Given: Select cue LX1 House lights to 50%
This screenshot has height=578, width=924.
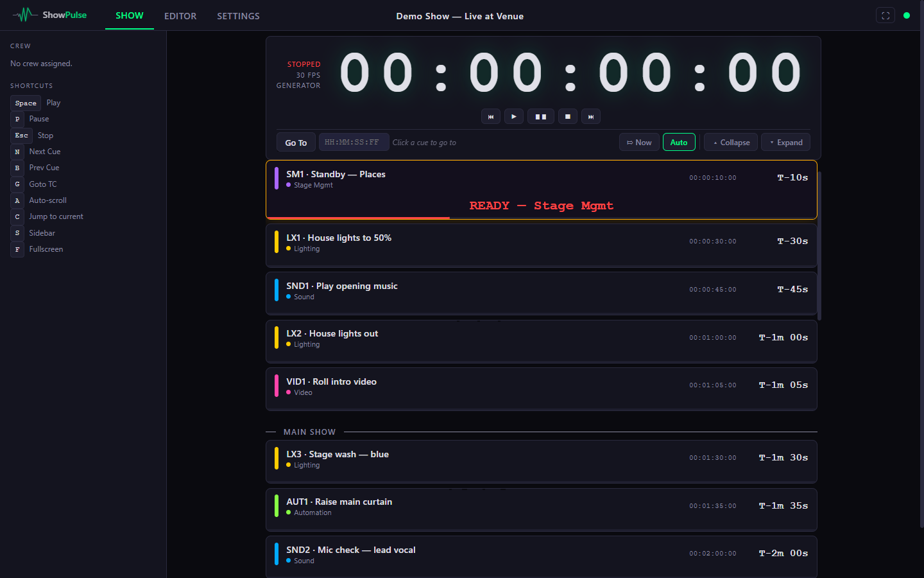Looking at the screenshot, I should coord(542,245).
